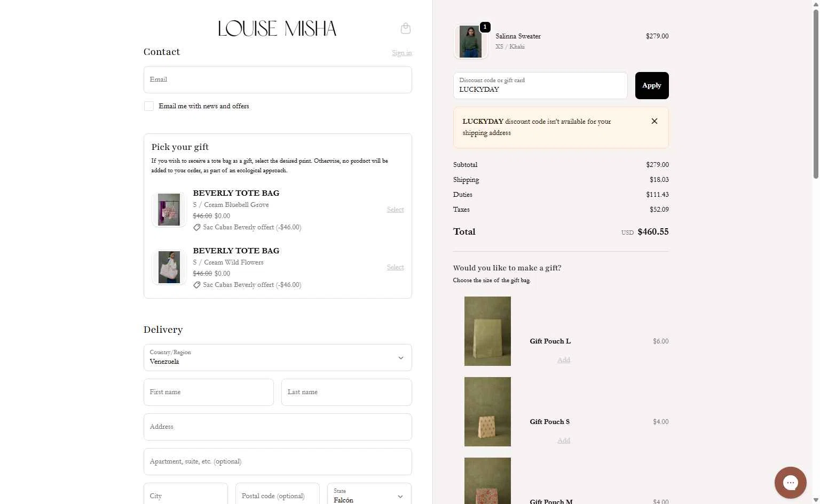
Task: Click the Gift Pouch L label
Action: [x=550, y=341]
